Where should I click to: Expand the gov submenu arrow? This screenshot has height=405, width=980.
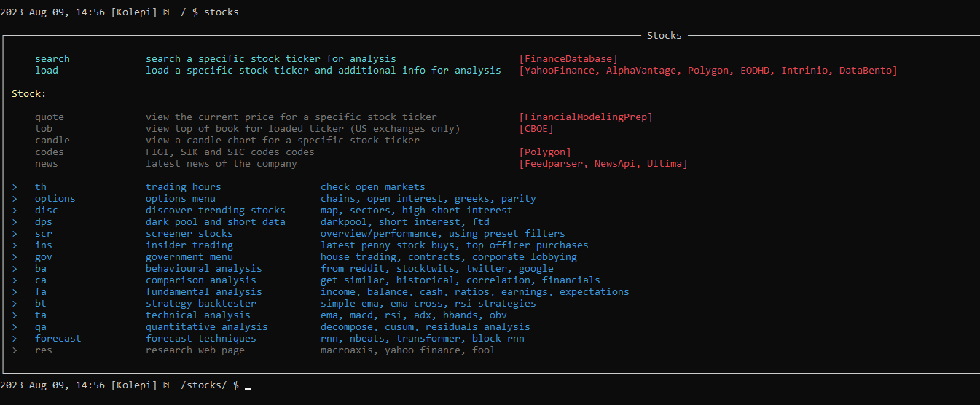coord(15,257)
